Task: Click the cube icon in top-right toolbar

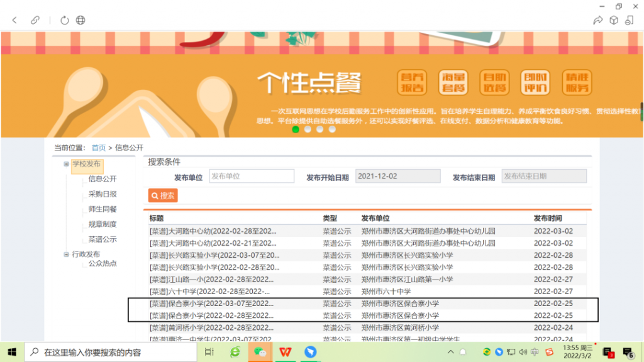Action: 613,20
